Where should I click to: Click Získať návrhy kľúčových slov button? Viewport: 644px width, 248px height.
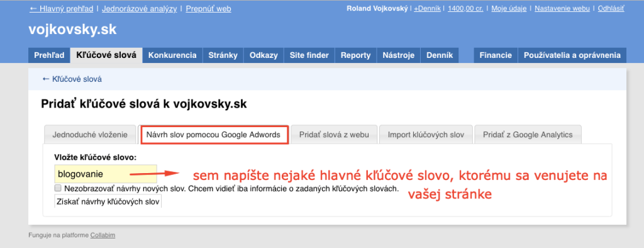tap(108, 201)
